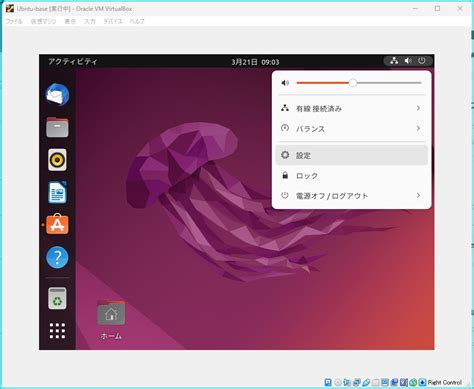
Task: Click the Right Control host key label
Action: pyautogui.click(x=445, y=382)
